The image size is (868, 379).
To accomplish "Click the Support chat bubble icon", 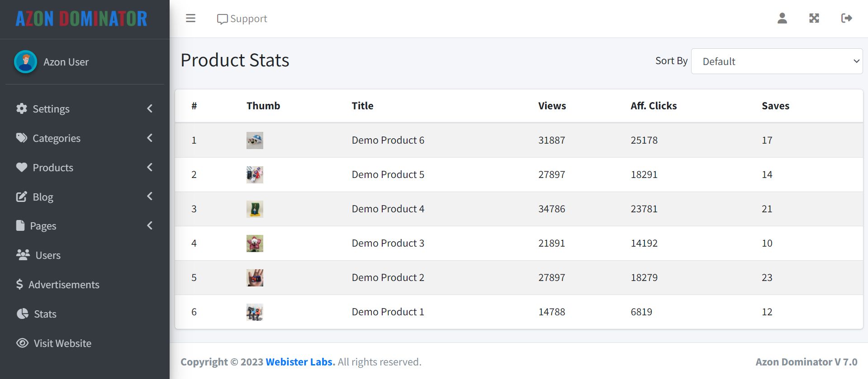I will [x=222, y=19].
